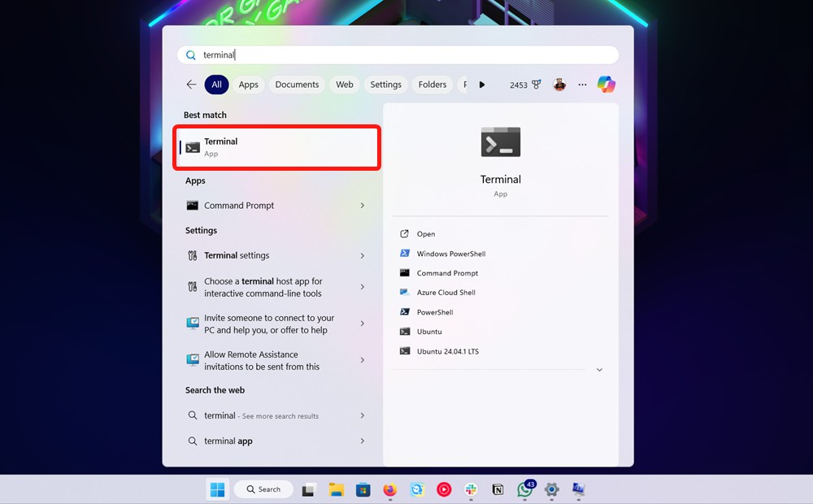Open the computer monitor app on taskbar
The width and height of the screenshot is (813, 504).
coord(579,489)
